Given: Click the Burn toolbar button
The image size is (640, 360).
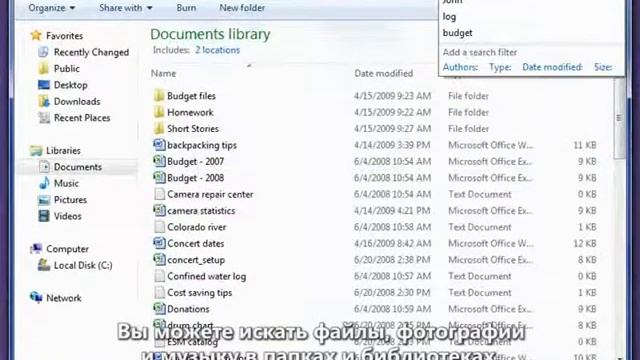Looking at the screenshot, I should coord(186,8).
